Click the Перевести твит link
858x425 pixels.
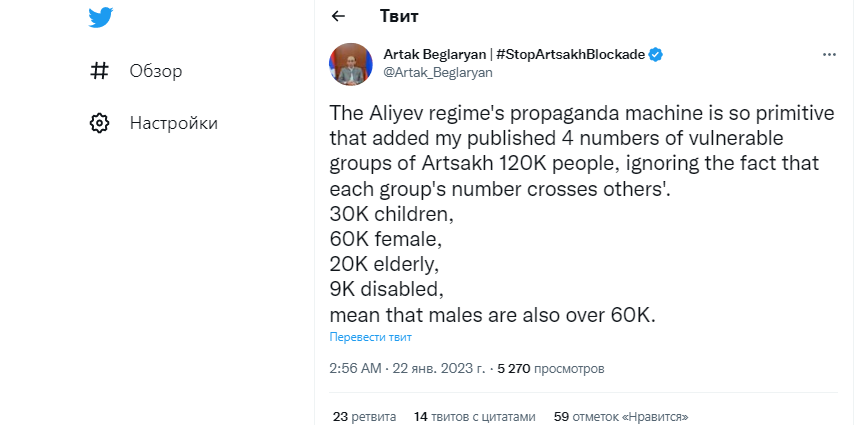(371, 338)
